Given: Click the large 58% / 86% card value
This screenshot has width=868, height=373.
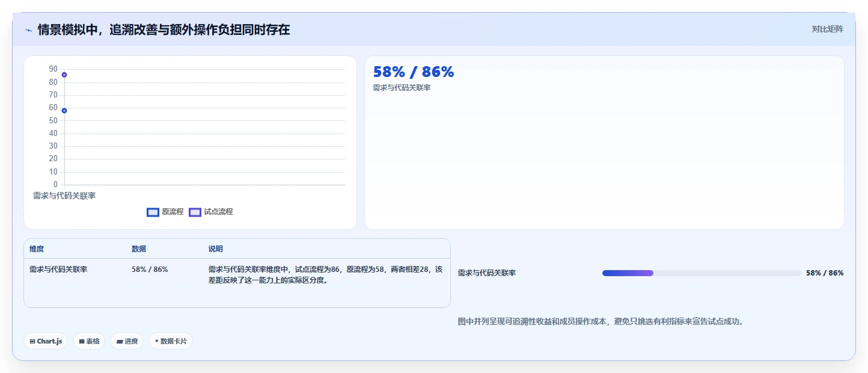Looking at the screenshot, I should coord(414,72).
